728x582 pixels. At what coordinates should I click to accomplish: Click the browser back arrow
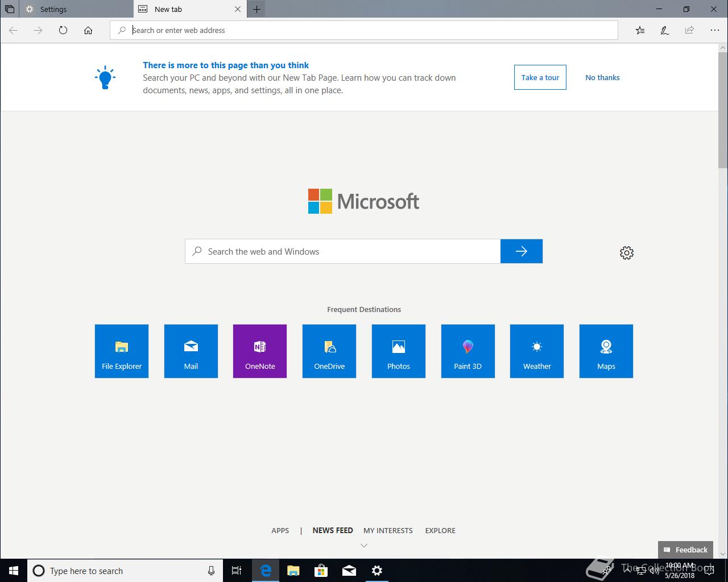click(x=13, y=30)
